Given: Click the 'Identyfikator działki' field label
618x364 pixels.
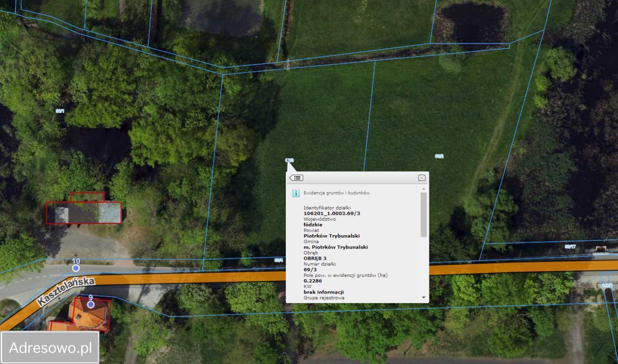Looking at the screenshot, I should pos(327,207).
